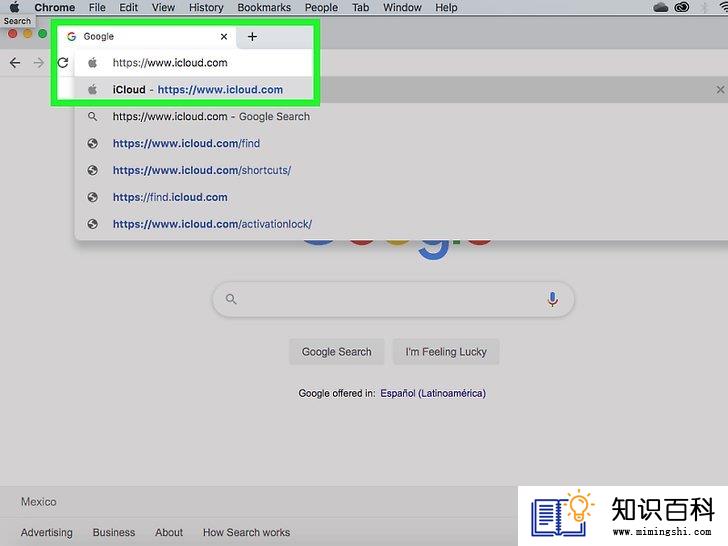Select the Google tab
The height and width of the screenshot is (546, 728).
[x=146, y=36]
